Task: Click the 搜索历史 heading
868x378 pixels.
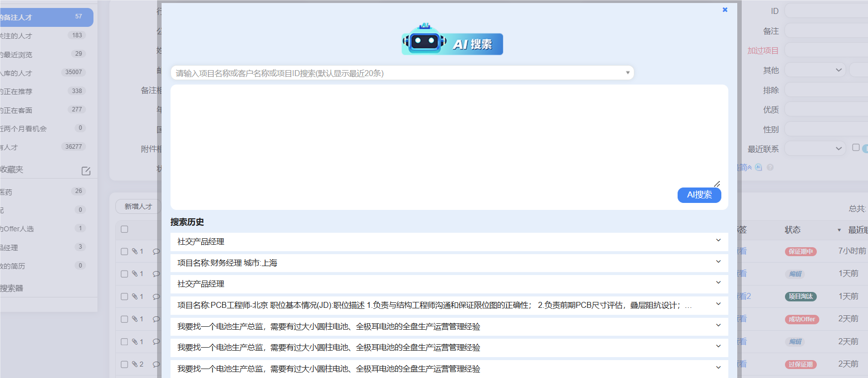Action: [x=187, y=222]
